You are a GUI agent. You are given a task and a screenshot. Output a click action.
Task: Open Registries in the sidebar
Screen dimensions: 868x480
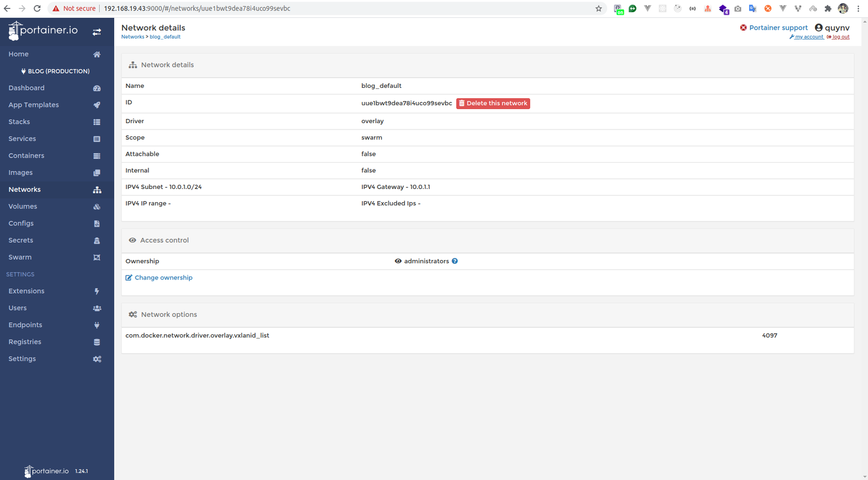click(x=25, y=342)
